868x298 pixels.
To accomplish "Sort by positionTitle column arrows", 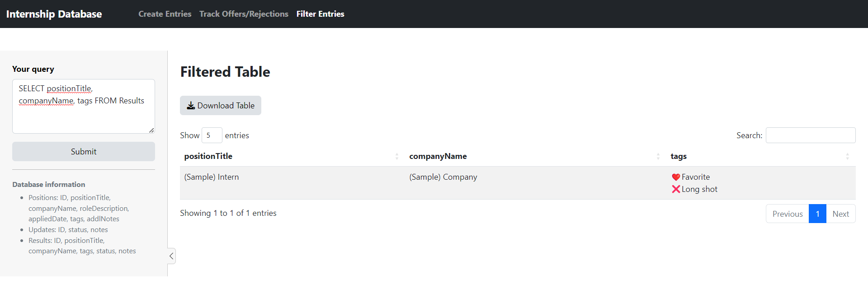I will pos(396,156).
